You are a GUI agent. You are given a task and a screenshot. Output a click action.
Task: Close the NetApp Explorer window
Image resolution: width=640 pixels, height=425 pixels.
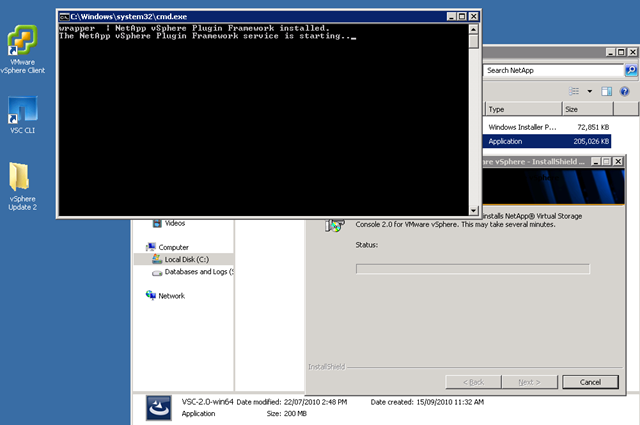coord(632,52)
